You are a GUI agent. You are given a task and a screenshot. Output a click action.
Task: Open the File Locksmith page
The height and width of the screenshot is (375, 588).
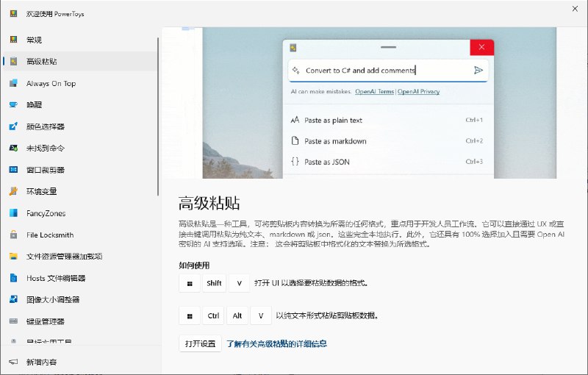(x=80, y=235)
